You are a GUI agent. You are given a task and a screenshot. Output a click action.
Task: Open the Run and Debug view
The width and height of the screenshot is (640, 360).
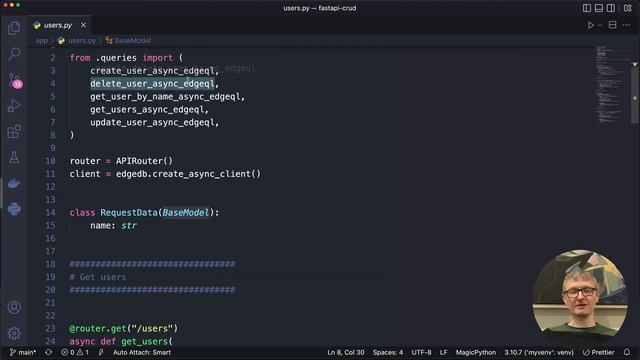tap(14, 106)
